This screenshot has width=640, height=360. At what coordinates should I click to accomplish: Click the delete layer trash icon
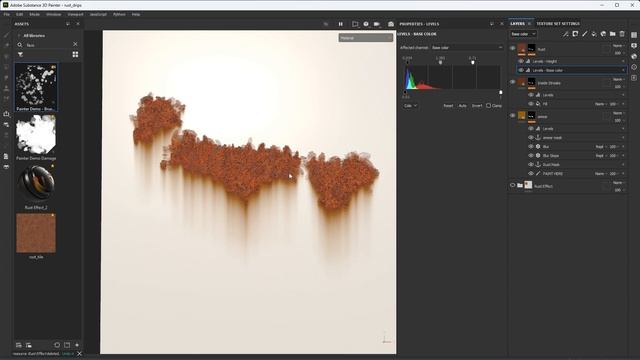point(622,34)
